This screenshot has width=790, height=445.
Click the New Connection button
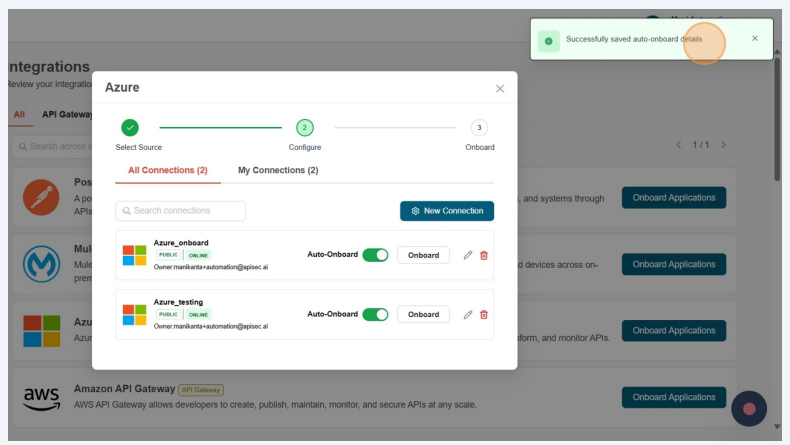[446, 211]
